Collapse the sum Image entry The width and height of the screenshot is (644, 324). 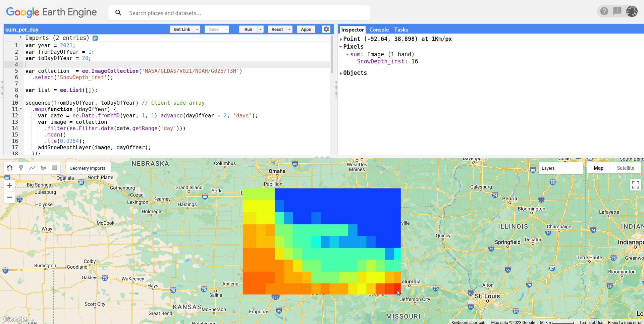[348, 54]
